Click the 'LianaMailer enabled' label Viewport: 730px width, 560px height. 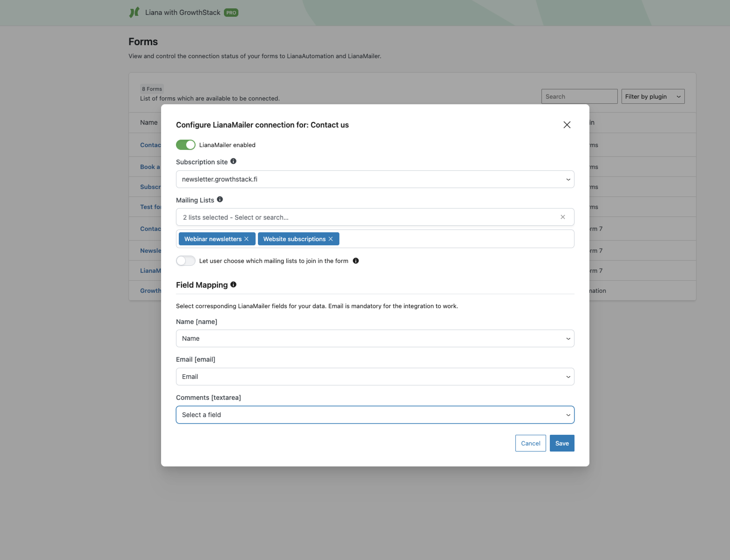(x=227, y=145)
